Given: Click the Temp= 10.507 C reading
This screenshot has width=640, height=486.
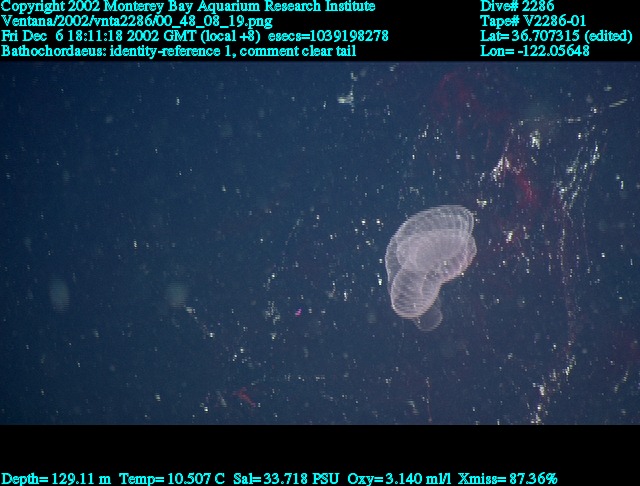Looking at the screenshot, I should point(172,478).
